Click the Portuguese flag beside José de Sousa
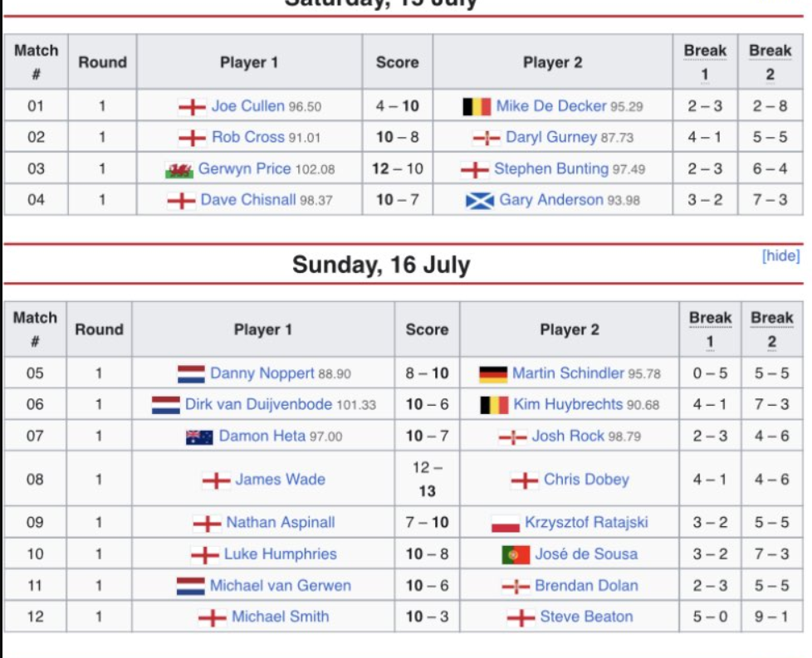The image size is (812, 658). pos(516,554)
